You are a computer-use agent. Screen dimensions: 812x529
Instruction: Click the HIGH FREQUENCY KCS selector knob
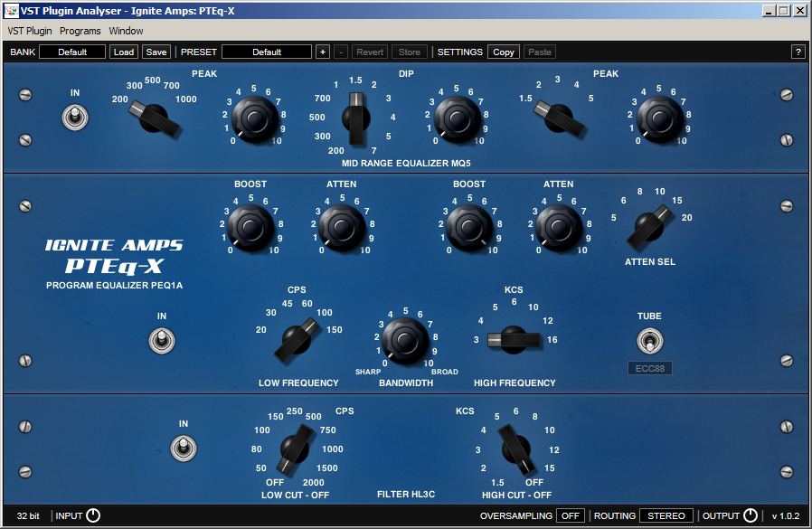pyautogui.click(x=514, y=340)
